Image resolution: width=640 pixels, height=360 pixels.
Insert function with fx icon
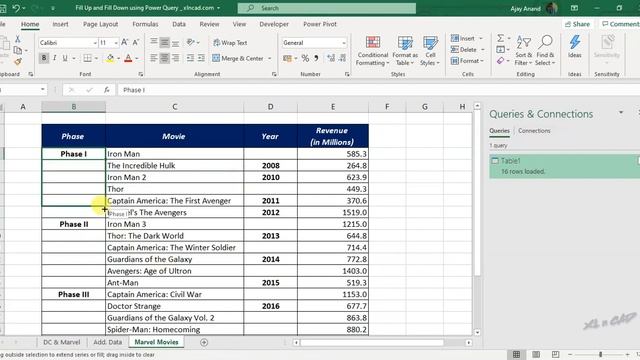click(x=107, y=90)
